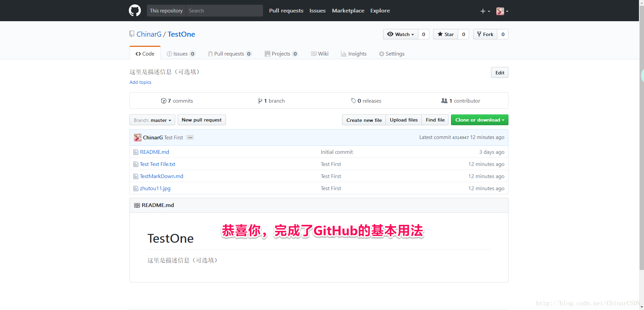Image resolution: width=644 pixels, height=310 pixels.
Task: Click Create new file
Action: point(364,120)
